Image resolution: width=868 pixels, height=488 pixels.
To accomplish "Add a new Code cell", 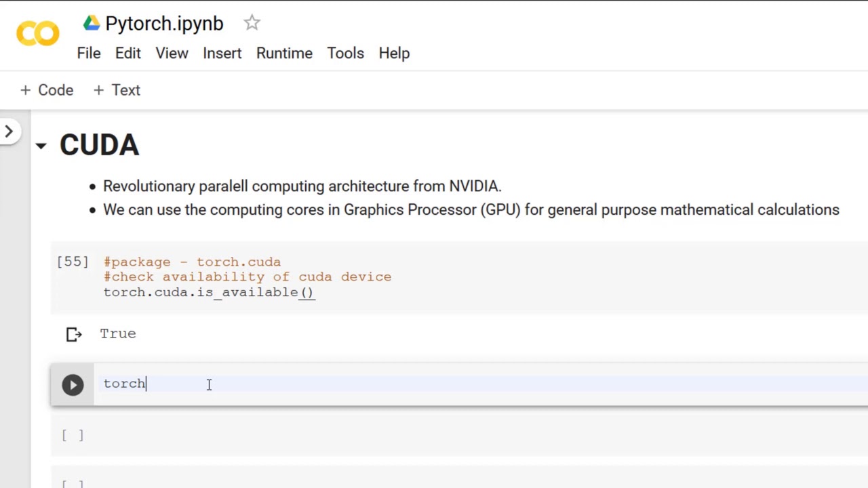I will [47, 90].
